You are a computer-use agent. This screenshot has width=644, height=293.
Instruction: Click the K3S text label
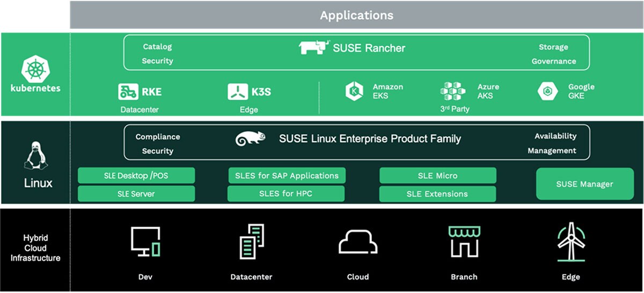(261, 92)
